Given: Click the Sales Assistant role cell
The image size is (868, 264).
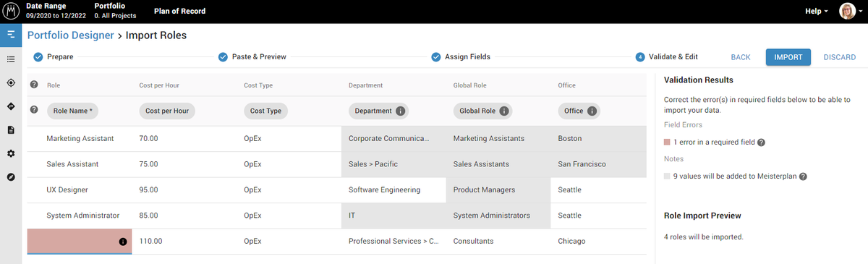Looking at the screenshot, I should click(x=80, y=164).
